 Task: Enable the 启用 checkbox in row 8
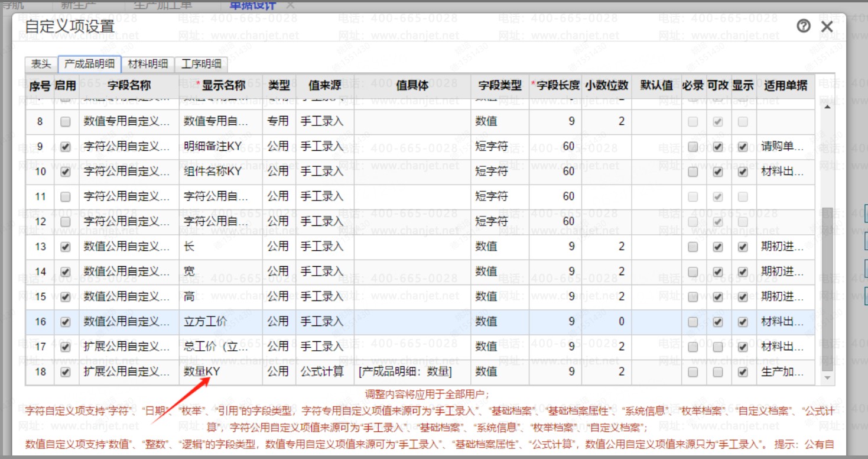click(66, 121)
